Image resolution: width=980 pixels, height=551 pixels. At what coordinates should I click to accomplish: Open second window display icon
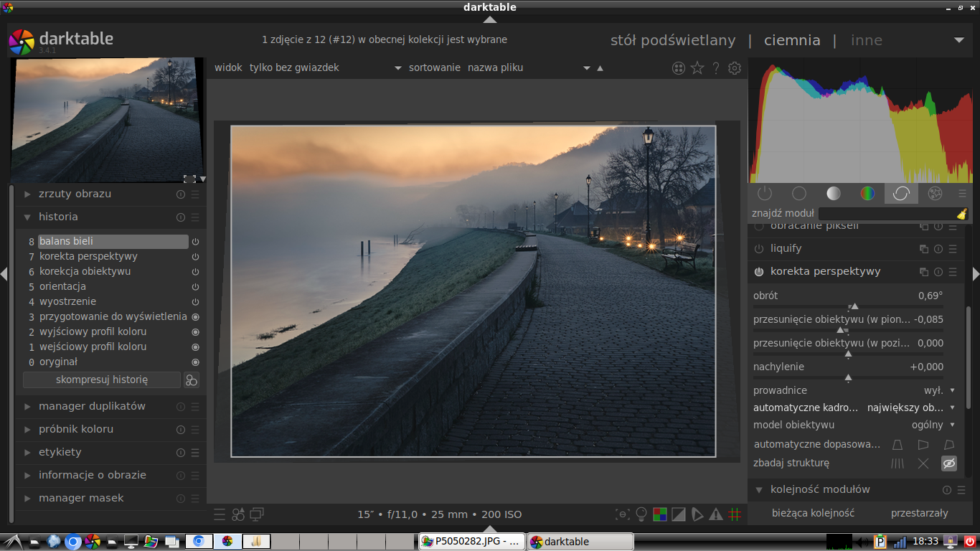(x=257, y=514)
